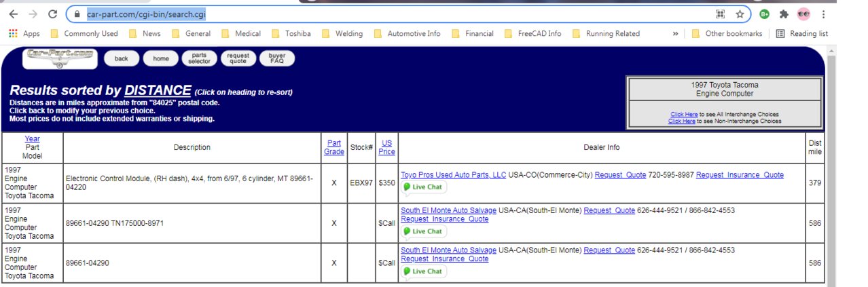This screenshot has height=287, width=868.
Task: Open the Welding bookmark folder
Action: pyautogui.click(x=342, y=33)
